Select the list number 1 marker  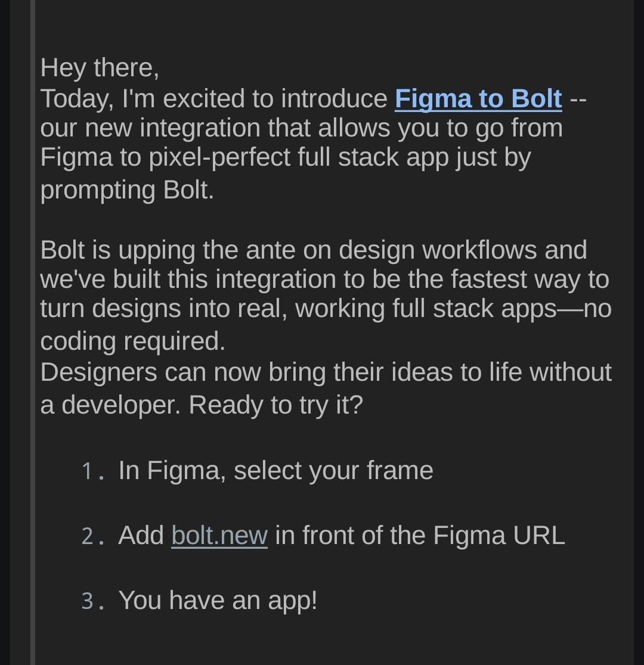tap(93, 471)
